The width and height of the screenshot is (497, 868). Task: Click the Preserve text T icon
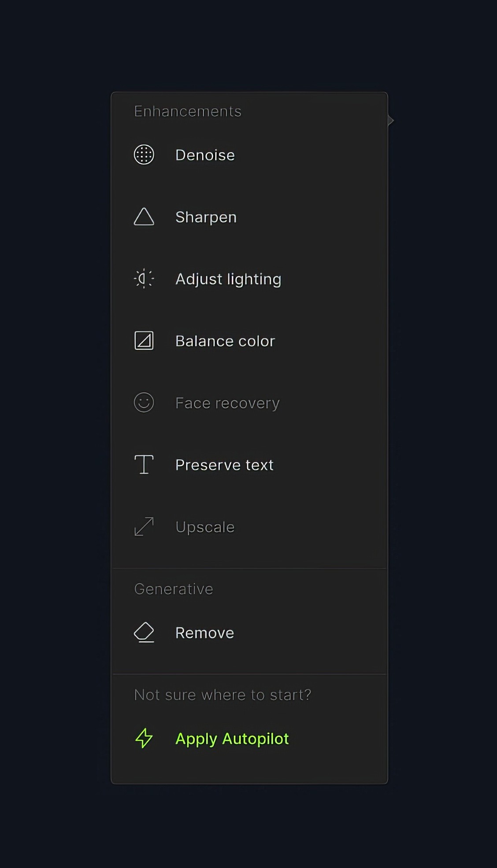tap(143, 464)
